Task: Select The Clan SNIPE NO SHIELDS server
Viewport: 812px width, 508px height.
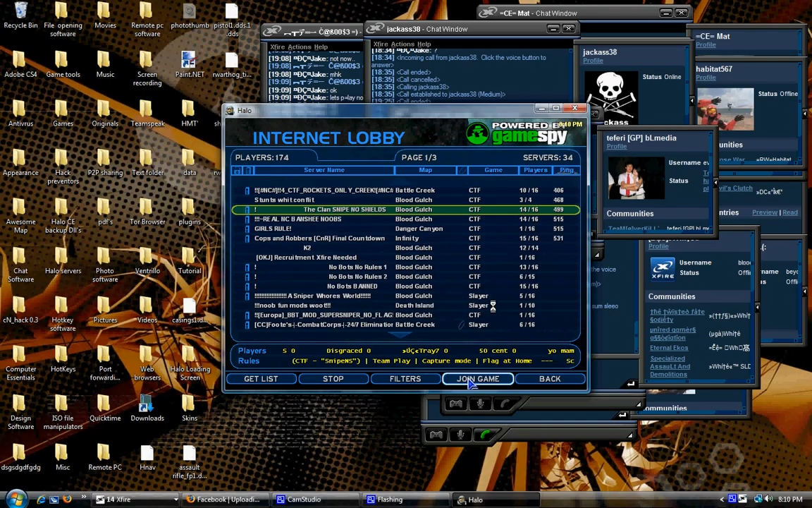Action: (x=344, y=210)
